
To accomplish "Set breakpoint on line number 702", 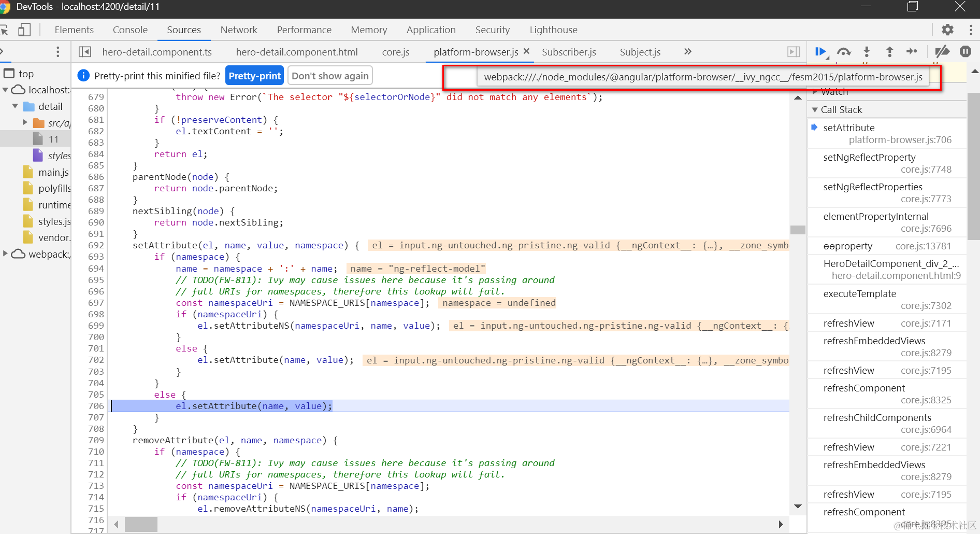I will 96,360.
